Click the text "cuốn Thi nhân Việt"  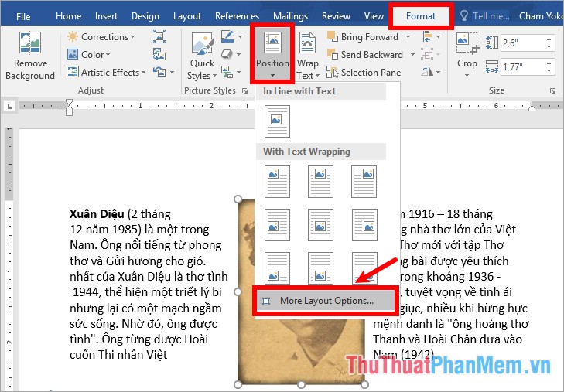tap(118, 355)
